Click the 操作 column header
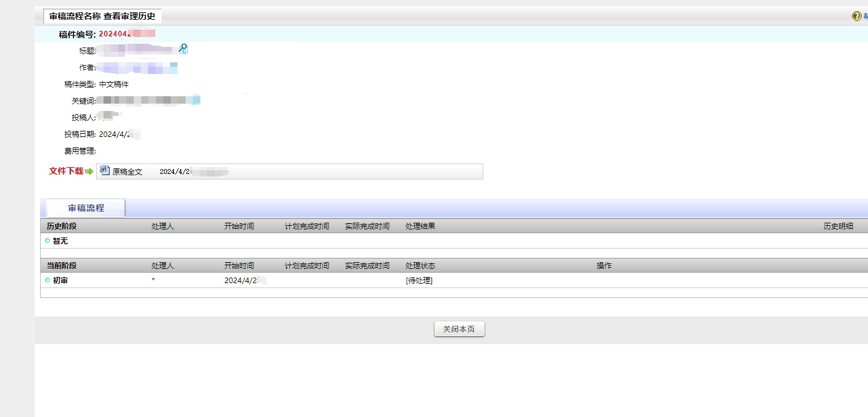The width and height of the screenshot is (868, 417). click(604, 266)
